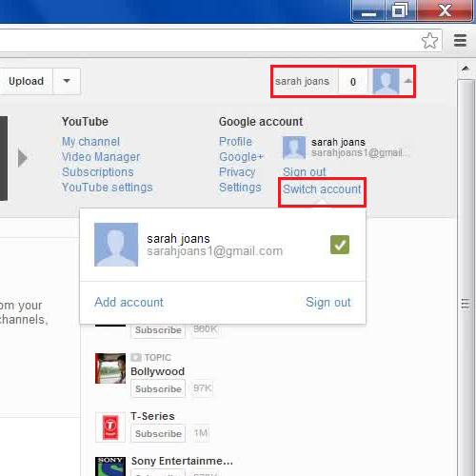Select sarah joans account in switcher popup
The height and width of the screenshot is (476, 476).
pos(223,245)
